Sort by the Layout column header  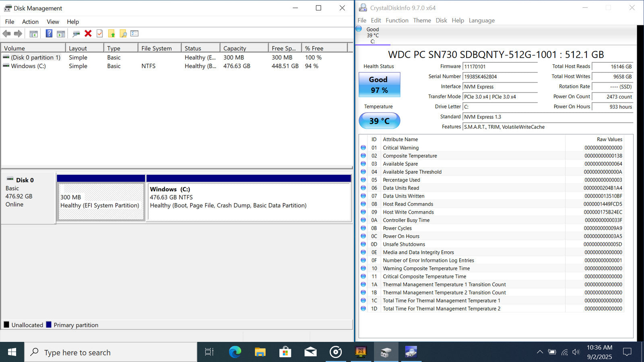[x=85, y=48]
